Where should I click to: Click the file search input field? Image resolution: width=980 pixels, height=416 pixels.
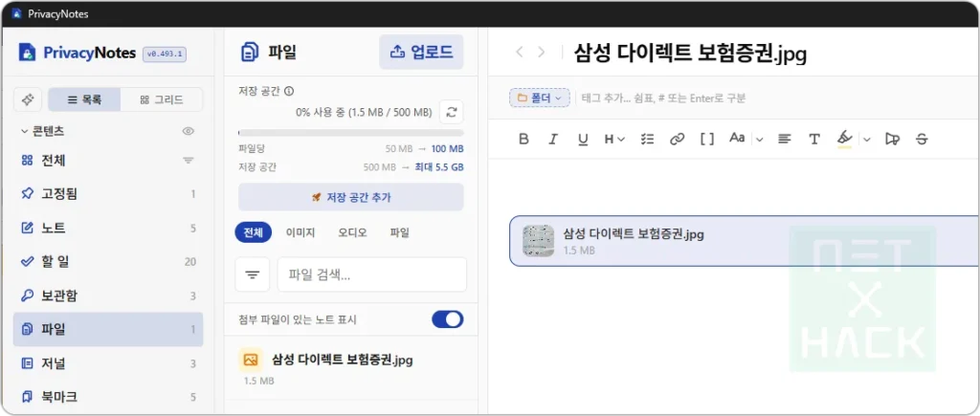(372, 274)
